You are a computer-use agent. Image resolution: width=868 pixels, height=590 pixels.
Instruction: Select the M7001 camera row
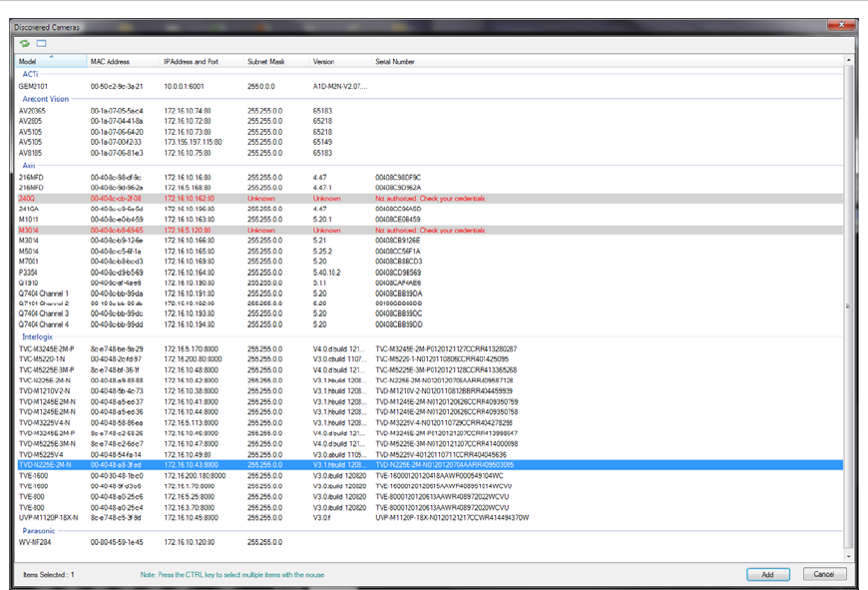tap(430, 262)
